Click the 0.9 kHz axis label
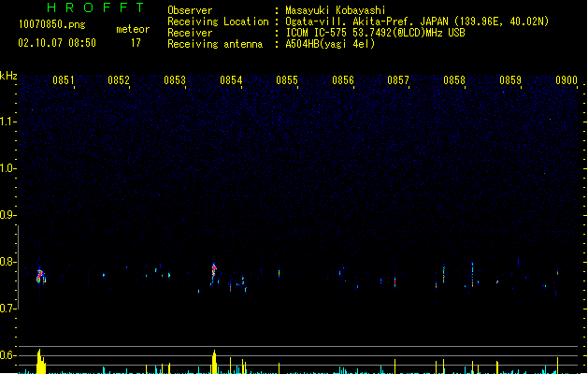Image resolution: width=588 pixels, height=374 pixels. pyautogui.click(x=7, y=214)
